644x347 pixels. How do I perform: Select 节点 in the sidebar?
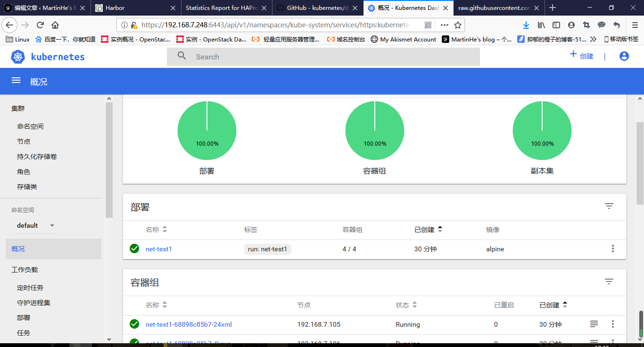point(24,141)
